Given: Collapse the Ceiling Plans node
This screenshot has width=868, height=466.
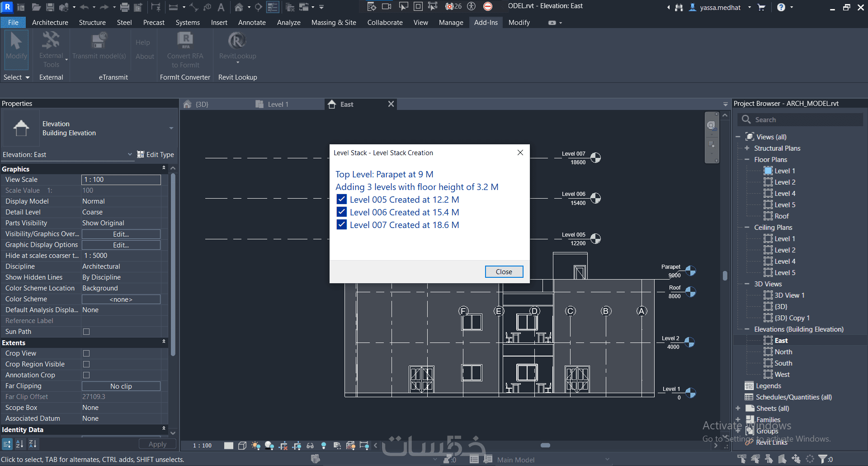Looking at the screenshot, I should click(747, 227).
